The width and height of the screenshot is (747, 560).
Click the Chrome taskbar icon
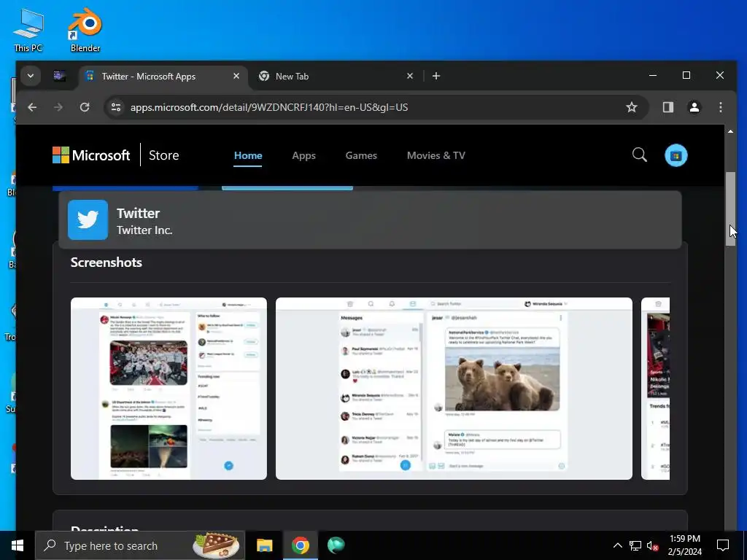[x=300, y=545]
